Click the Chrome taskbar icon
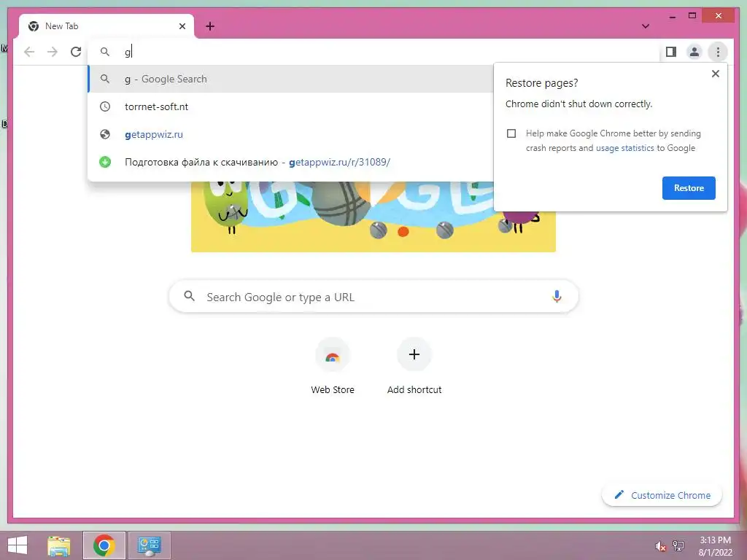This screenshot has width=747, height=560. (104, 545)
